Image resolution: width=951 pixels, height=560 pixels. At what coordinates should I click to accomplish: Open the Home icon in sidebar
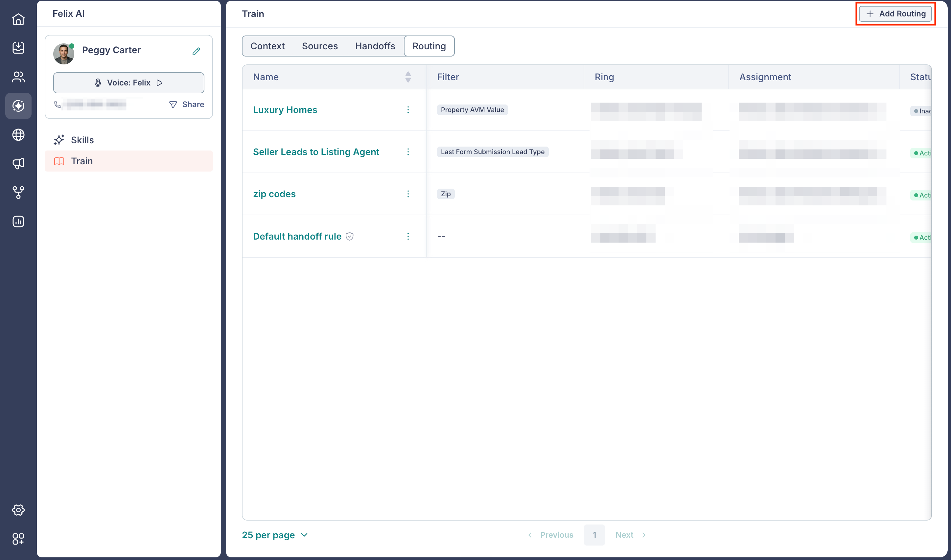18,19
